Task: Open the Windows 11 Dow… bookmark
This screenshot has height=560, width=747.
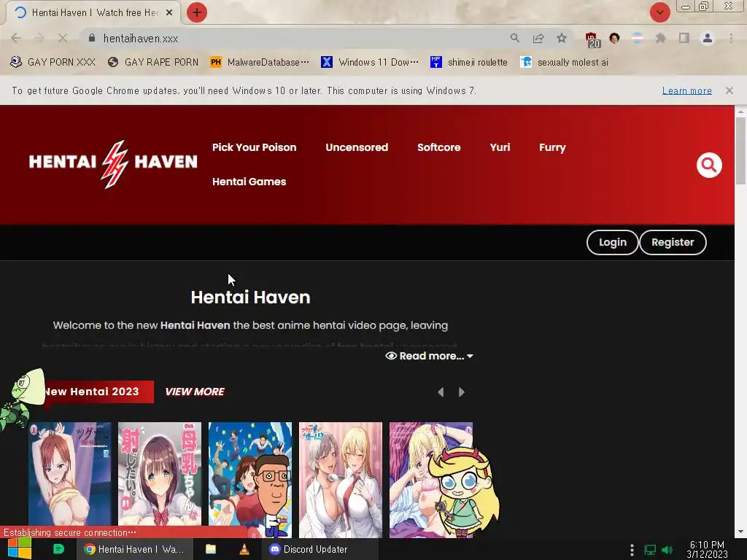Action: [370, 63]
